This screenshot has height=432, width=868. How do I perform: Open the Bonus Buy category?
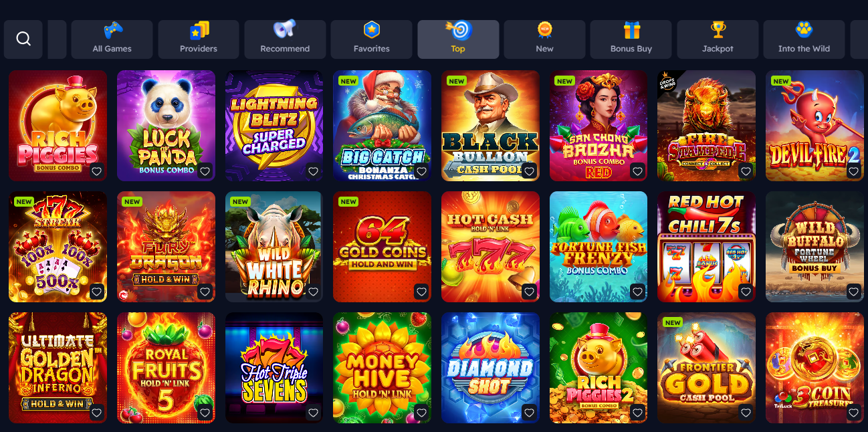(631, 39)
